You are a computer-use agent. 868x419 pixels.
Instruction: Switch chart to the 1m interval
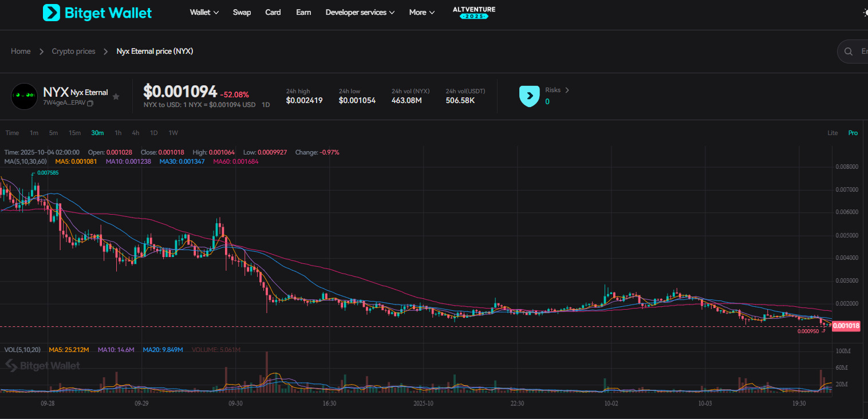tap(34, 133)
